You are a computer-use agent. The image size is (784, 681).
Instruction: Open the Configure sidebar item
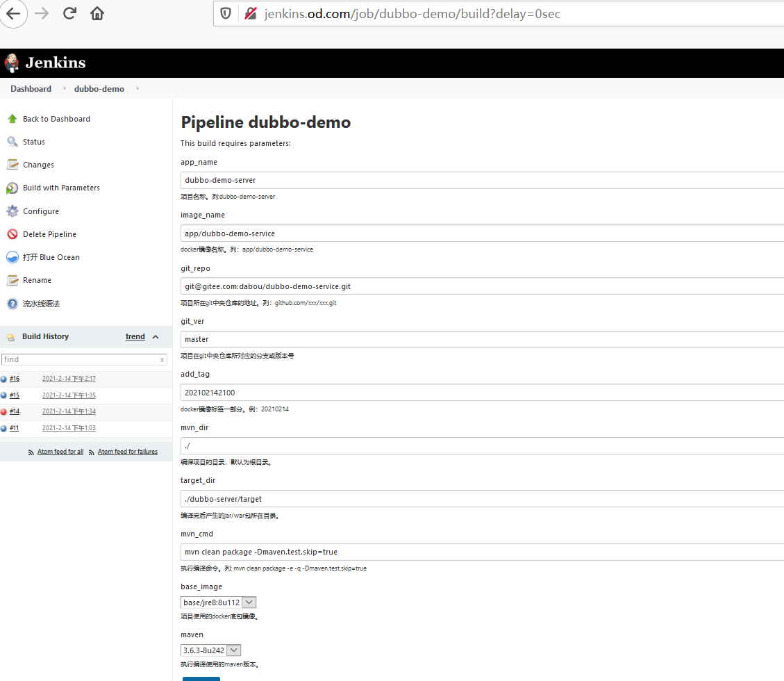(x=41, y=212)
